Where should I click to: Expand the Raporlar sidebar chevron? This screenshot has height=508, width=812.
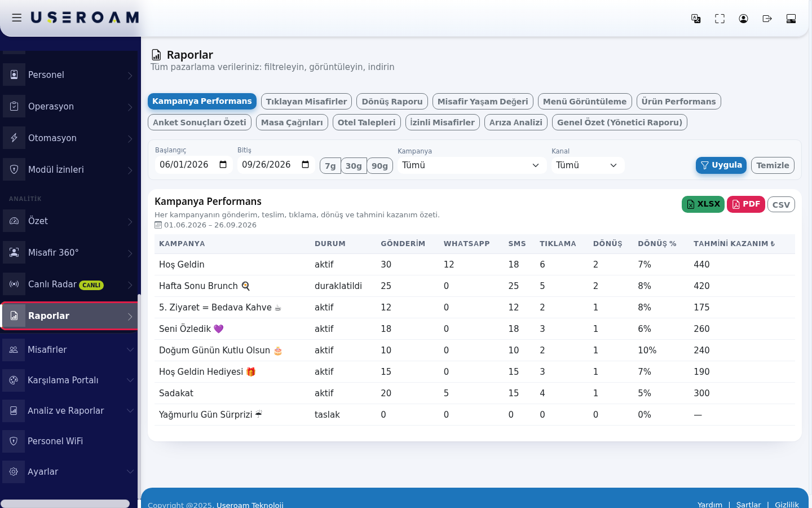tap(130, 316)
